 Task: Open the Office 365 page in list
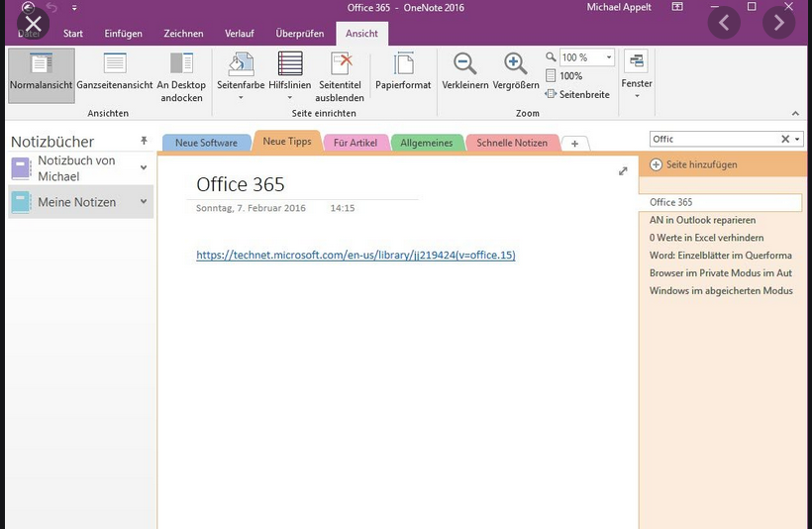[x=720, y=202]
